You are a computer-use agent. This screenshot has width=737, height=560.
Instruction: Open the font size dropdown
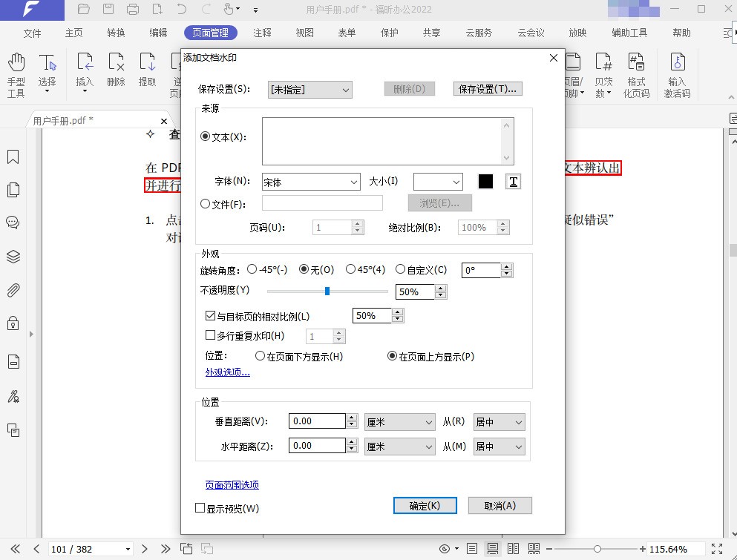[x=438, y=182]
